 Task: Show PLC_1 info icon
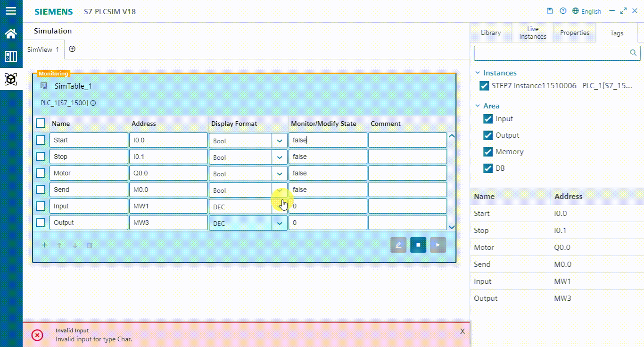(93, 103)
